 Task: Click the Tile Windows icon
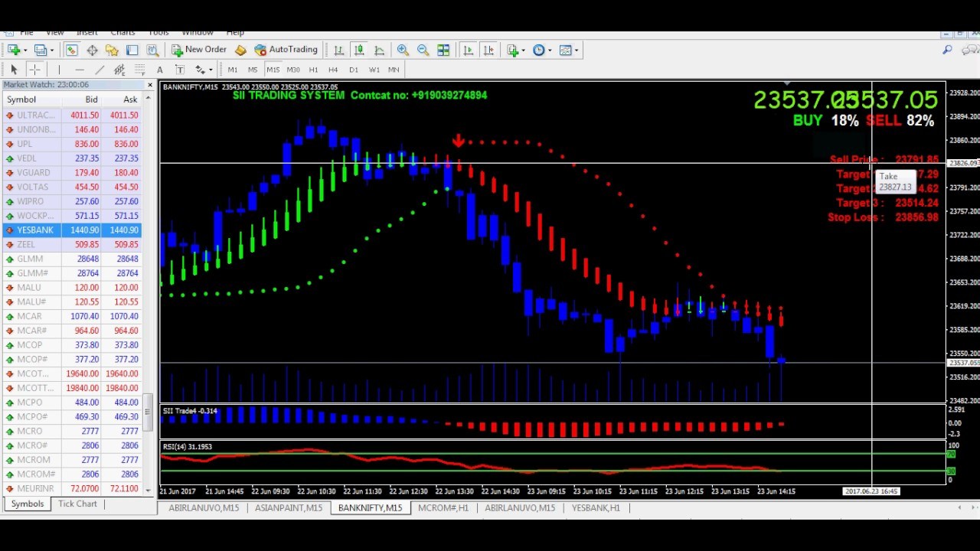pyautogui.click(x=443, y=50)
